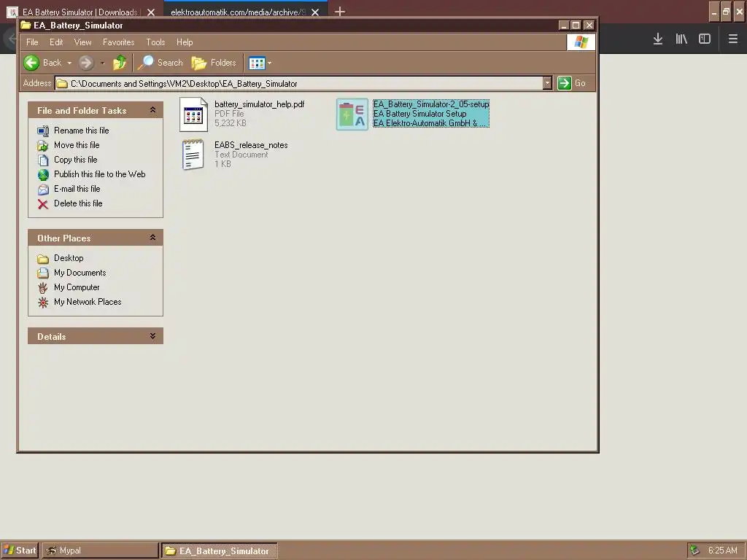Switch to Mypal in the taskbar
Screen dimensions: 747x560
coord(100,551)
